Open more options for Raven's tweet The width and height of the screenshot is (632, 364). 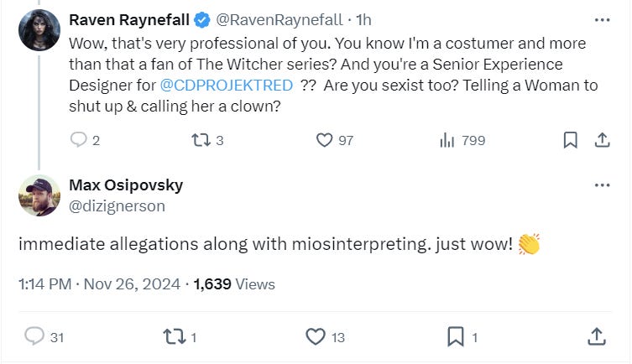602,19
